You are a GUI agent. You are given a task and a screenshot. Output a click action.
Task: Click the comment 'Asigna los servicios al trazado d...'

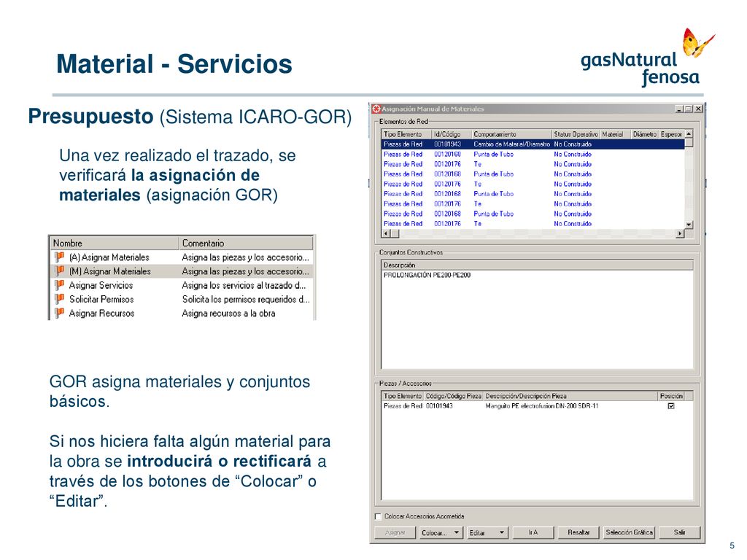(x=244, y=285)
